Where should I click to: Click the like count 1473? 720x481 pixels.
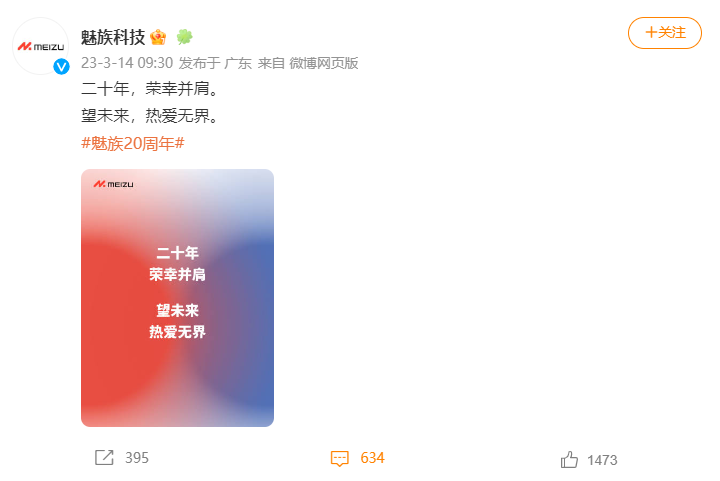coord(602,460)
